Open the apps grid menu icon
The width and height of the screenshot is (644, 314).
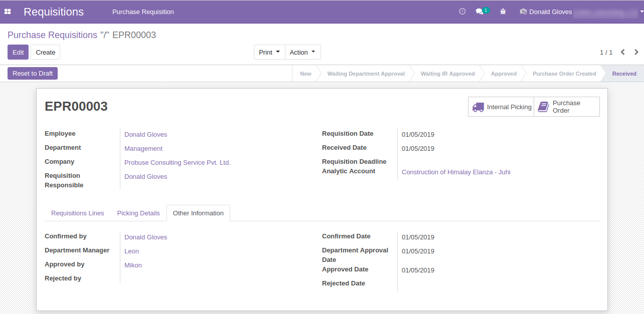point(8,12)
